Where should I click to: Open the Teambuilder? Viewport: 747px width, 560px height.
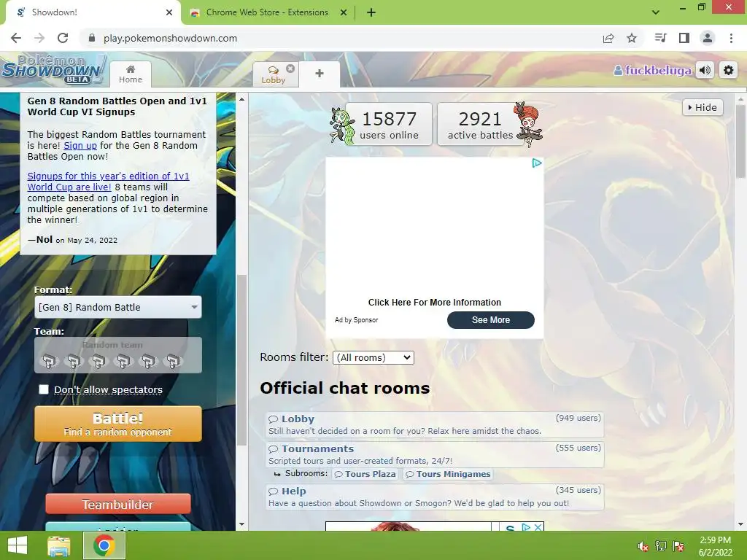point(118,505)
